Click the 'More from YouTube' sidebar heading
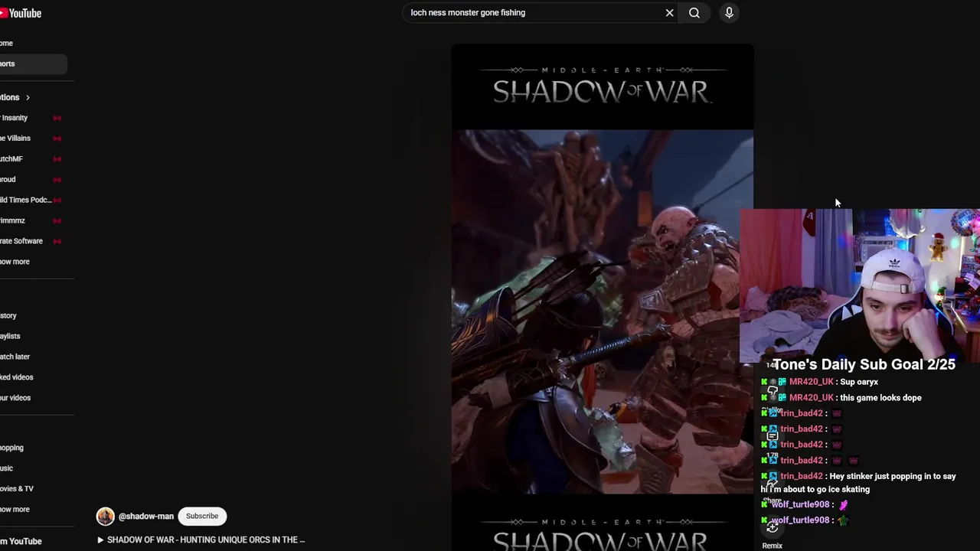The image size is (980, 551). [x=21, y=541]
